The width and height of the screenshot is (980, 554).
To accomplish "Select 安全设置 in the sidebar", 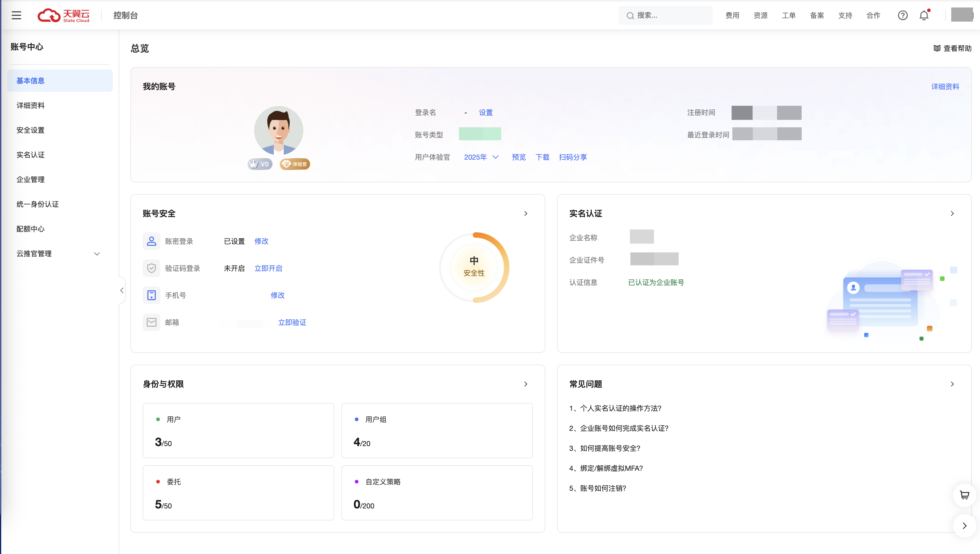I will pos(31,130).
